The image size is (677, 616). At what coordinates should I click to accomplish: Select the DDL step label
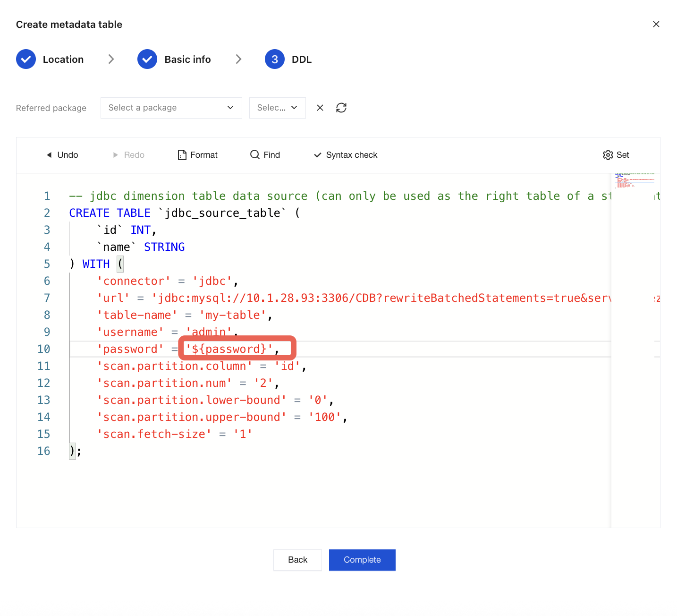click(302, 60)
